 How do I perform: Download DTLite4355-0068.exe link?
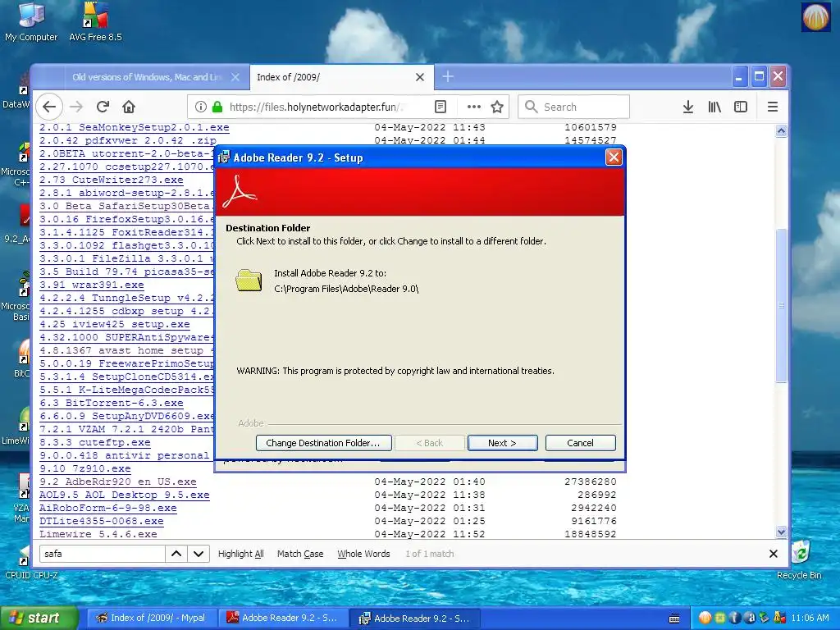click(101, 521)
